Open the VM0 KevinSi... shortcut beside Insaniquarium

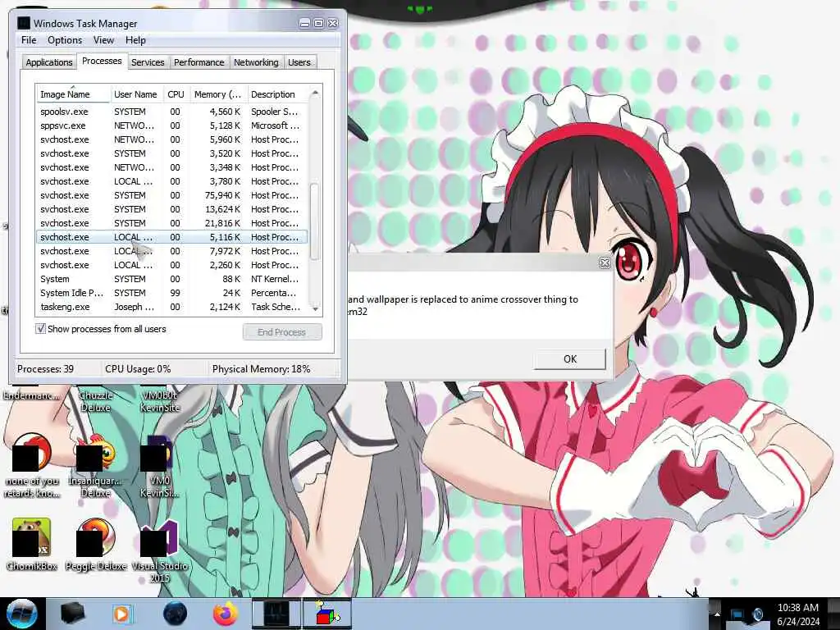[x=160, y=466]
